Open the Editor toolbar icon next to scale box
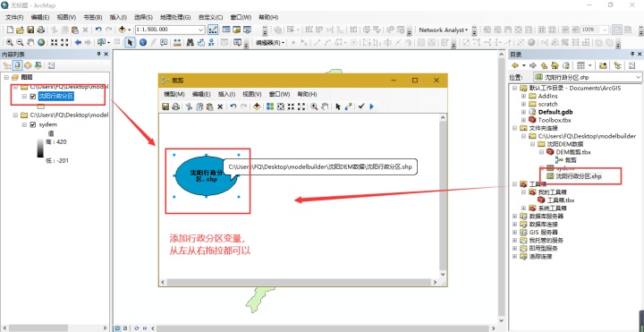Image resolution: width=644 pixels, height=332 pixels. 213,30
